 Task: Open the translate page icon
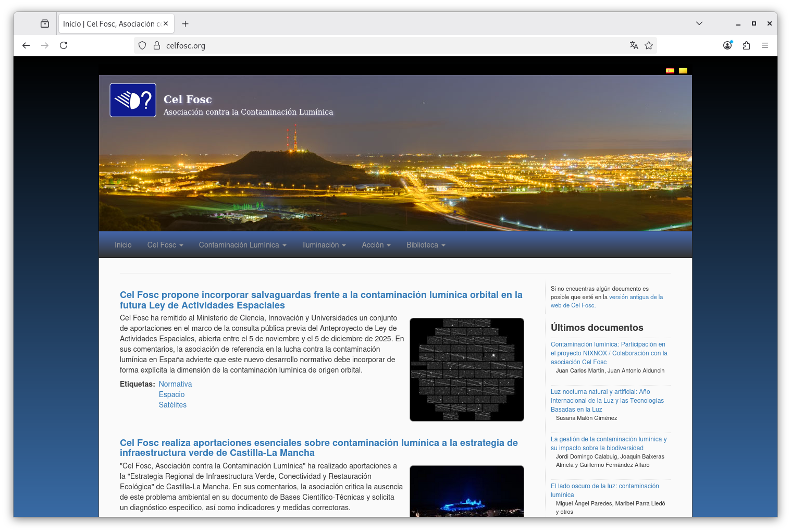(x=634, y=45)
